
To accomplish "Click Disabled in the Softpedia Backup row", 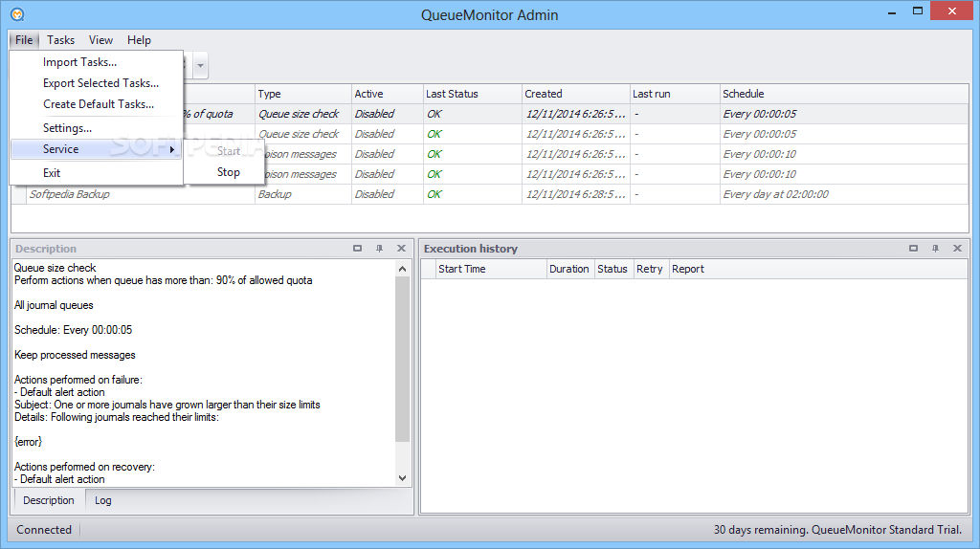I will (x=387, y=194).
